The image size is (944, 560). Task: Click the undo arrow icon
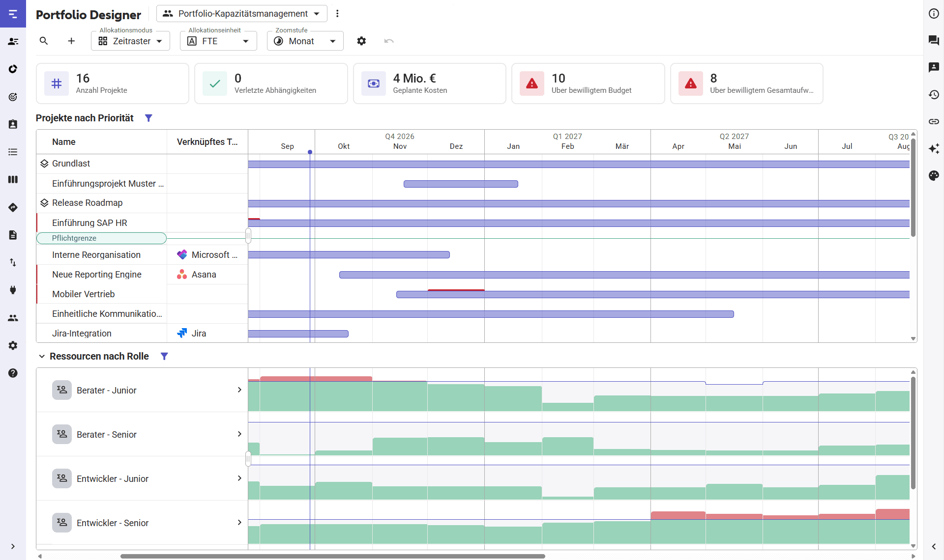click(x=389, y=41)
